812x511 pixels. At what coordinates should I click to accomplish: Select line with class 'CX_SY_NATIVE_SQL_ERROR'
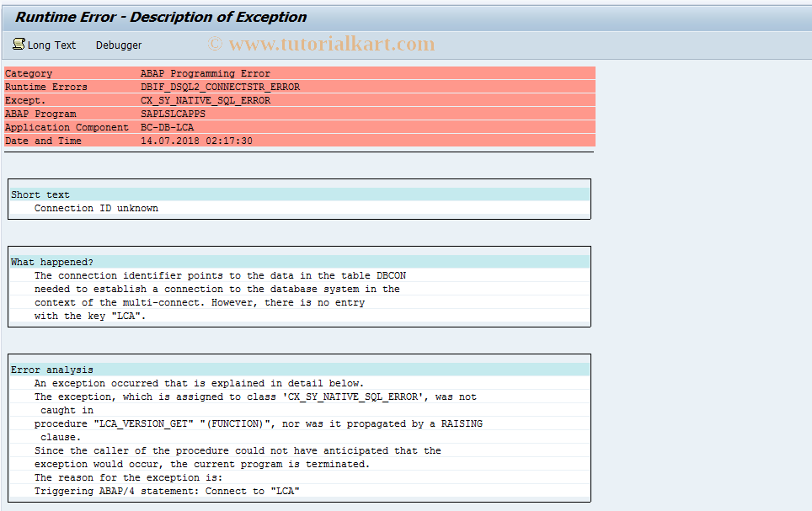click(255, 397)
